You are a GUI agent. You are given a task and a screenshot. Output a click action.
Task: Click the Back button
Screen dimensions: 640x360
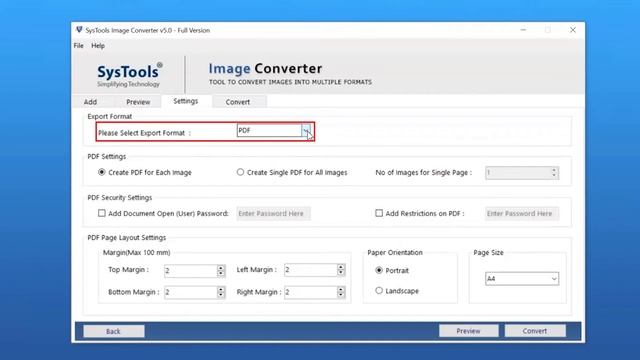(x=114, y=331)
